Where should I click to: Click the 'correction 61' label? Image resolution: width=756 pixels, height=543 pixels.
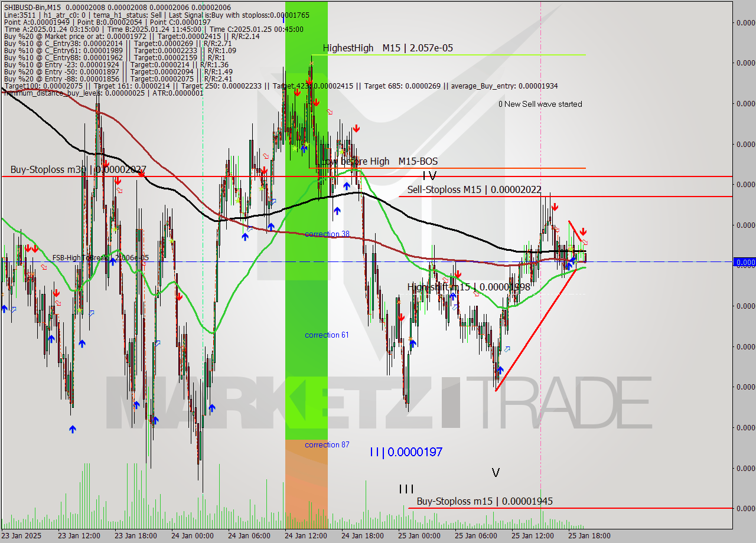click(x=327, y=335)
